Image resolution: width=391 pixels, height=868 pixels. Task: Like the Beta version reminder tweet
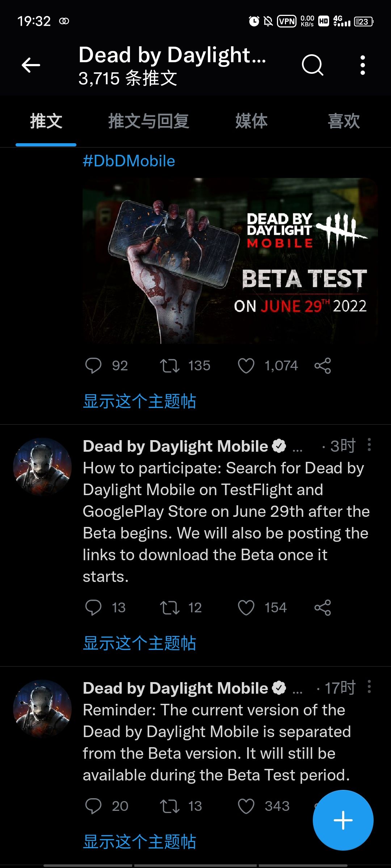(x=247, y=806)
